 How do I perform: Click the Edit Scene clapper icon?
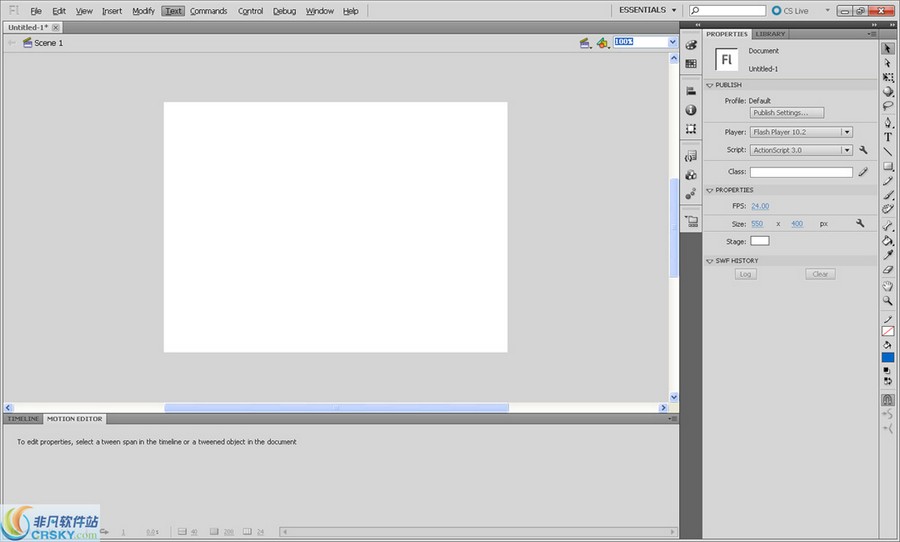[x=585, y=43]
